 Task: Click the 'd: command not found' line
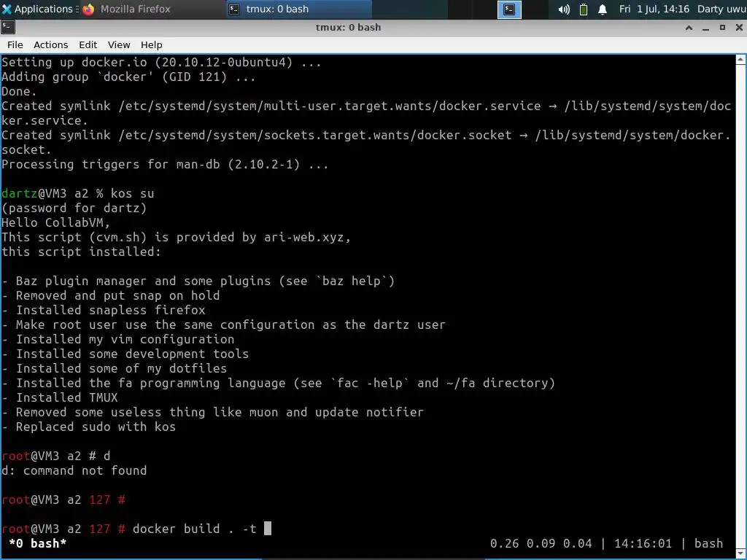click(x=74, y=470)
